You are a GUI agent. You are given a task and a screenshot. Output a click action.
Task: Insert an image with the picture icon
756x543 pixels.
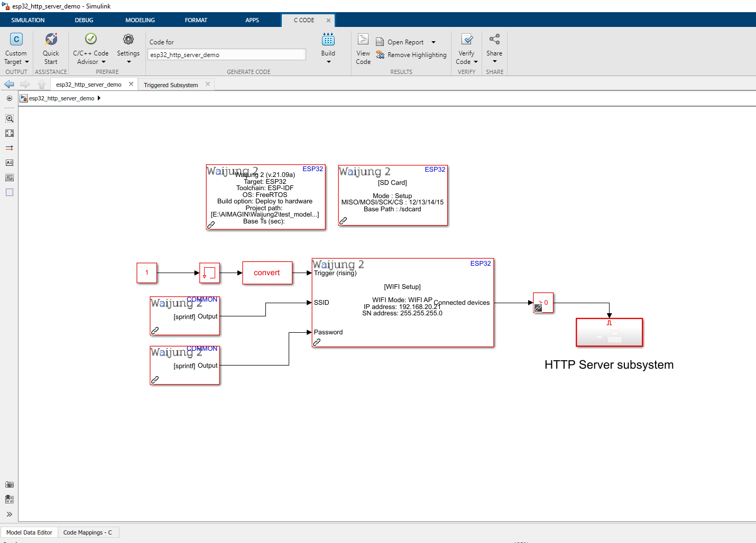pos(10,177)
